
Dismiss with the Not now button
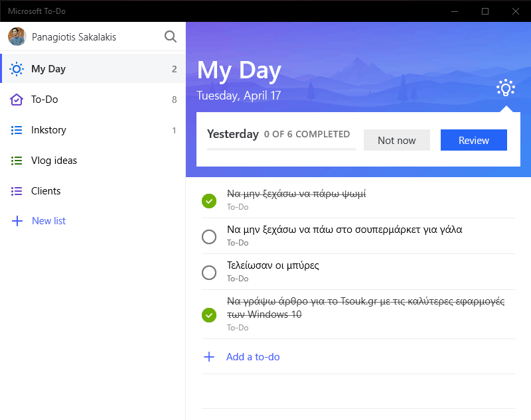(x=396, y=140)
